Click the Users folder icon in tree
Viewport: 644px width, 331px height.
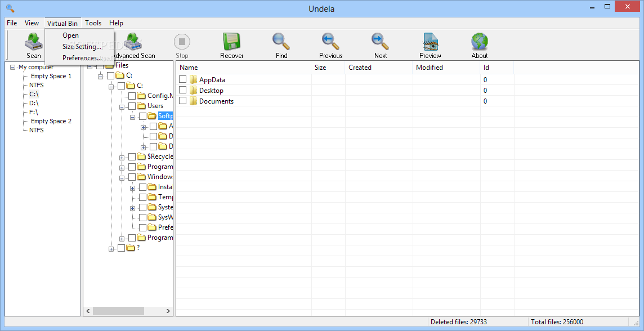[x=141, y=106]
